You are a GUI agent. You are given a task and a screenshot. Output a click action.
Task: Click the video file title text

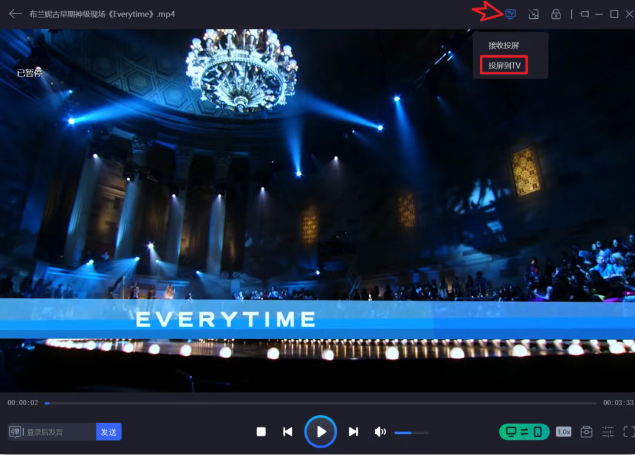tap(102, 14)
